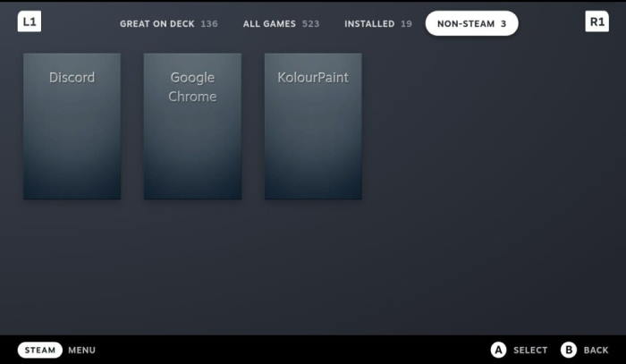
Task: Select the Non-Steam tab
Action: click(472, 23)
